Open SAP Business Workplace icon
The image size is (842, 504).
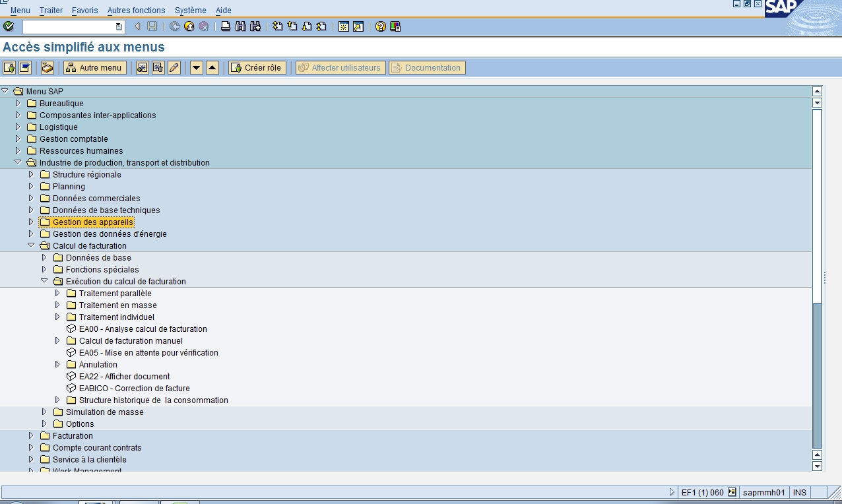(48, 67)
